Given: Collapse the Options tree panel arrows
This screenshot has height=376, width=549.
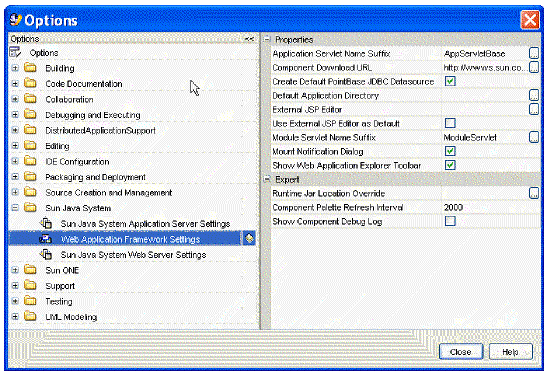Looking at the screenshot, I should tap(249, 39).
